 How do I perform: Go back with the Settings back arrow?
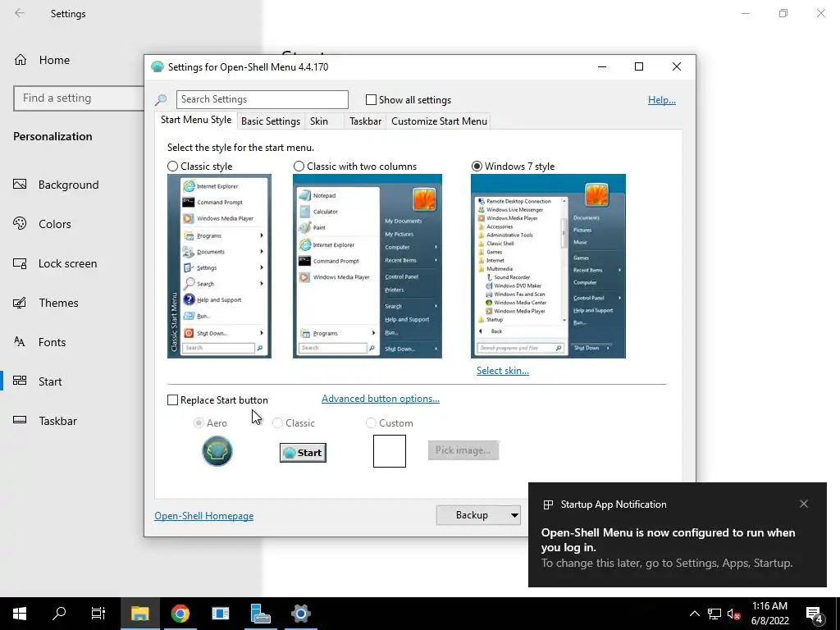click(20, 13)
